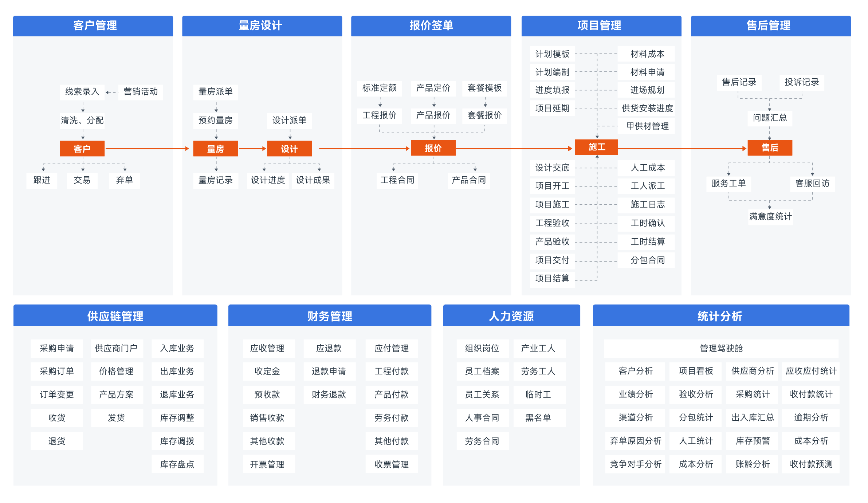This screenshot has height=503, width=868.
Task: Click 库存盘点 in 供应链管理
Action: pyautogui.click(x=177, y=464)
